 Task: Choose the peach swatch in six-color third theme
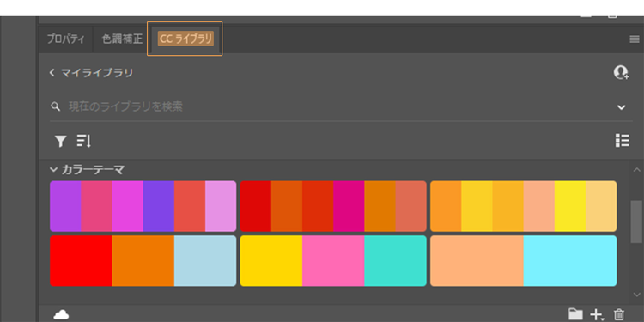pos(539,206)
